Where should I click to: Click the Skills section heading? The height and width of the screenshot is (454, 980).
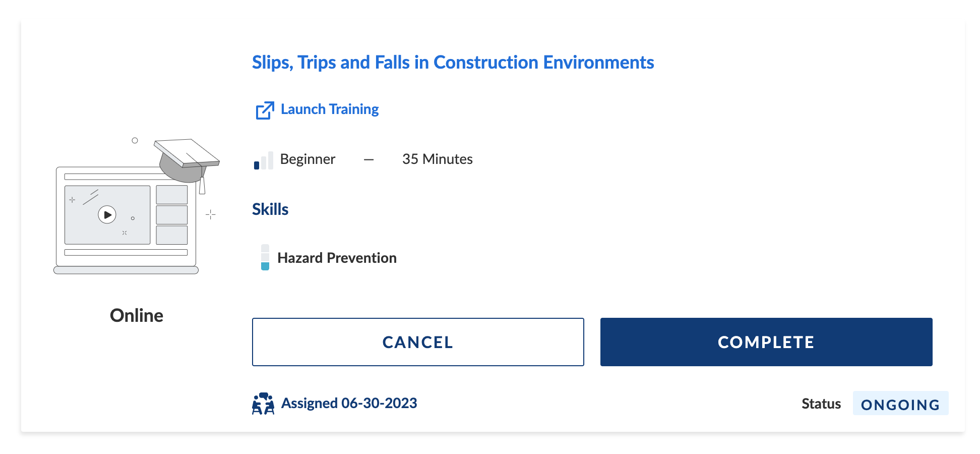270,209
